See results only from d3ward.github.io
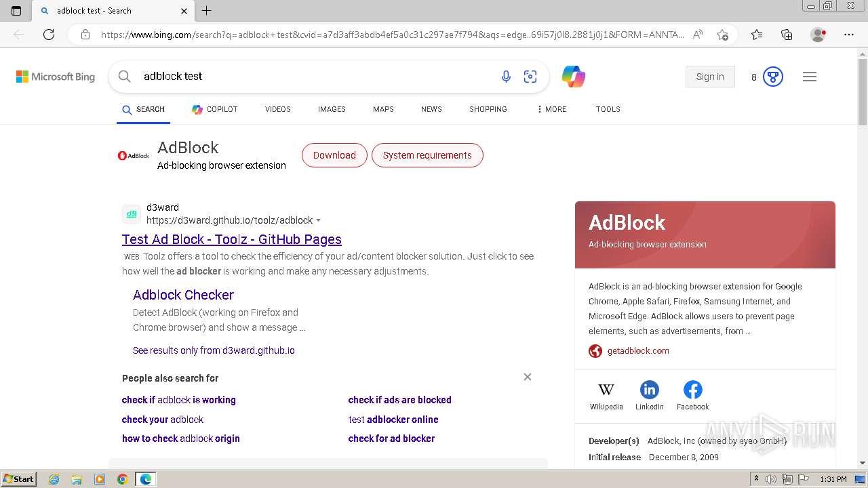Viewport: 868px width, 488px height. point(214,350)
